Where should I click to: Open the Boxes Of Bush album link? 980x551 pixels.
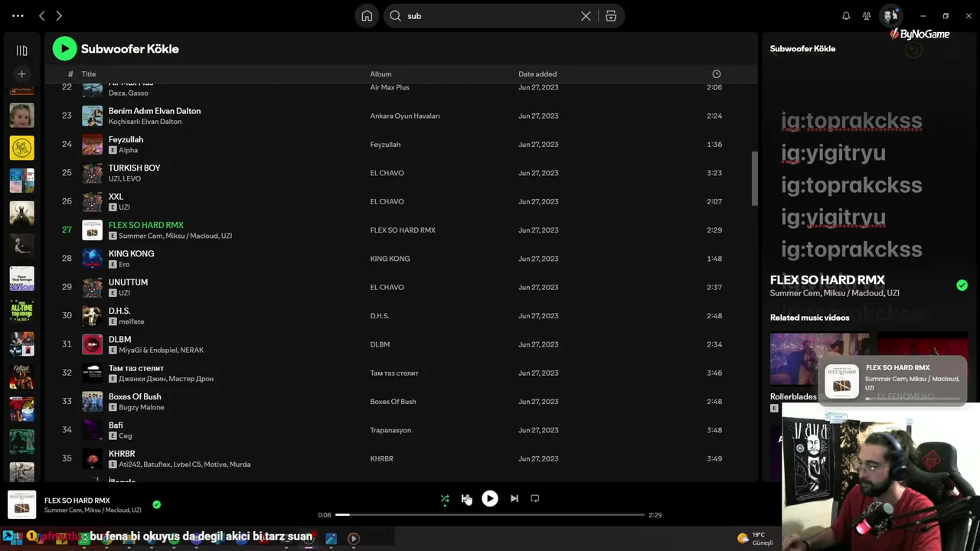[393, 402]
